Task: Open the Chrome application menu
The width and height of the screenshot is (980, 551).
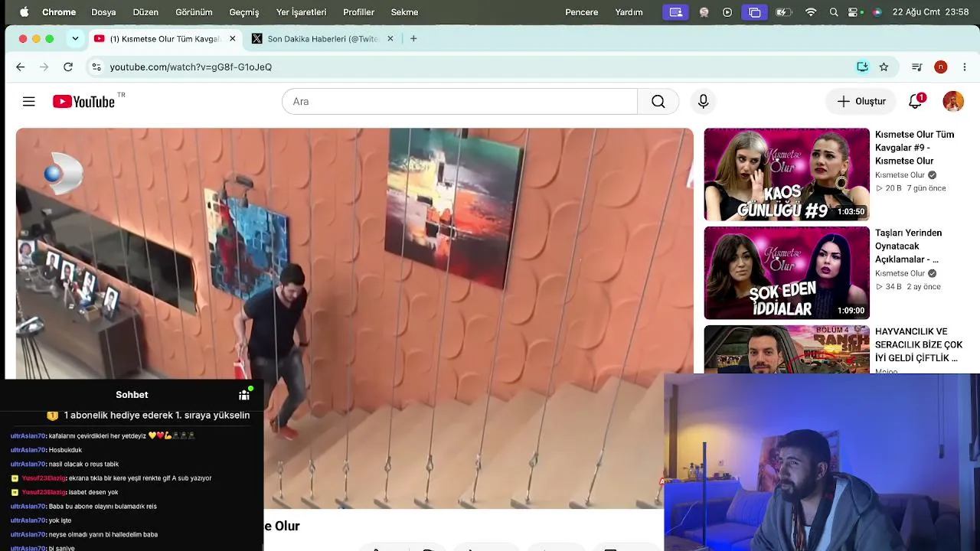Action: pyautogui.click(x=59, y=12)
